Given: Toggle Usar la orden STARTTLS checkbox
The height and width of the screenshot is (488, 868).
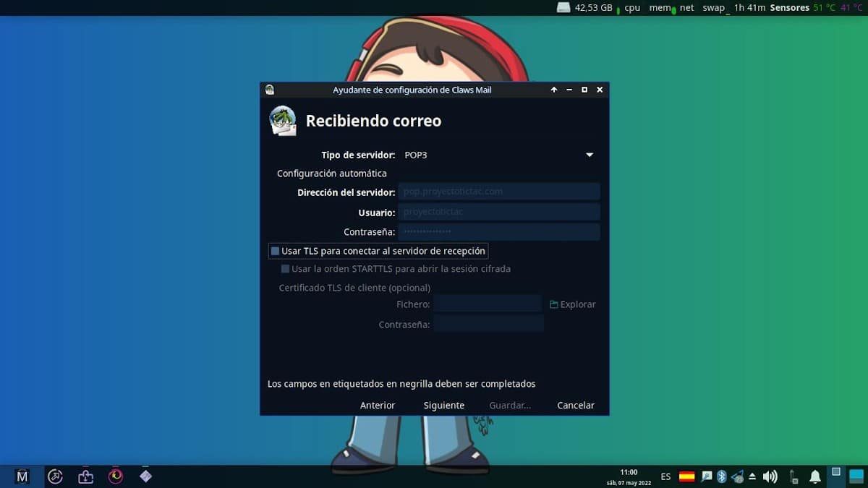Looking at the screenshot, I should [x=285, y=268].
